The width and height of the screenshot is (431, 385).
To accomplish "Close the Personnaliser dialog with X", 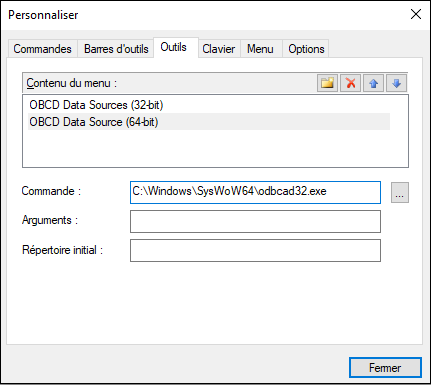I will pos(416,14).
